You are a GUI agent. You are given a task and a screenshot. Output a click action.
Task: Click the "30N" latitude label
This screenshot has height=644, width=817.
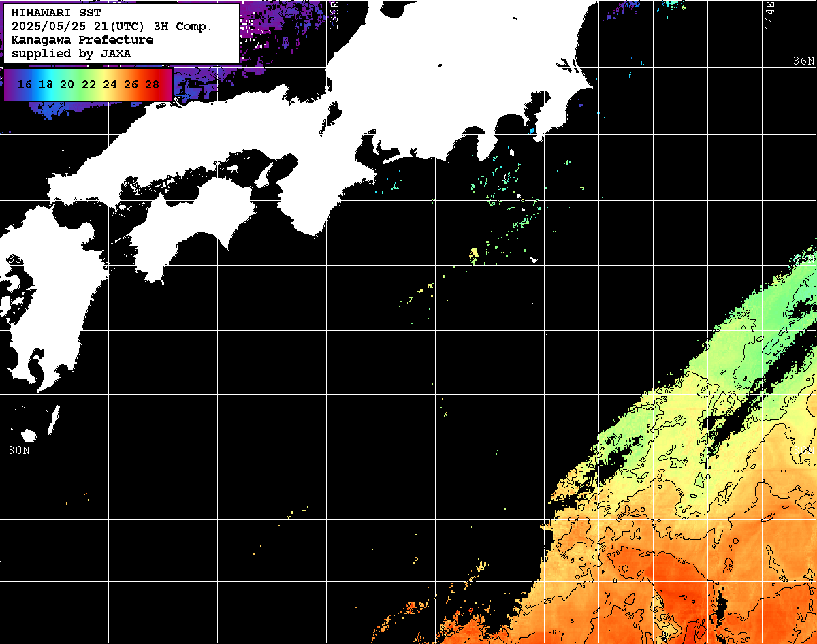coord(19,450)
